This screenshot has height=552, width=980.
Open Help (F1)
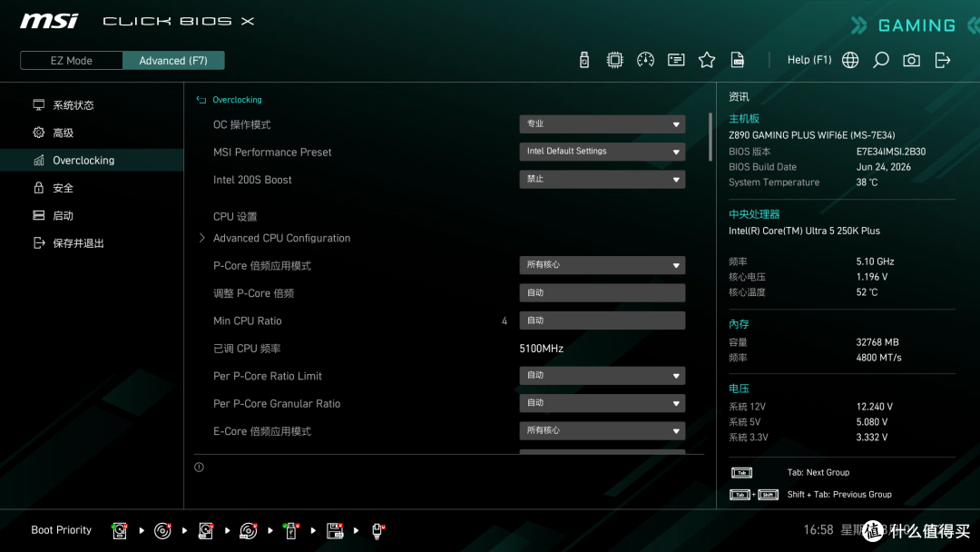809,60
